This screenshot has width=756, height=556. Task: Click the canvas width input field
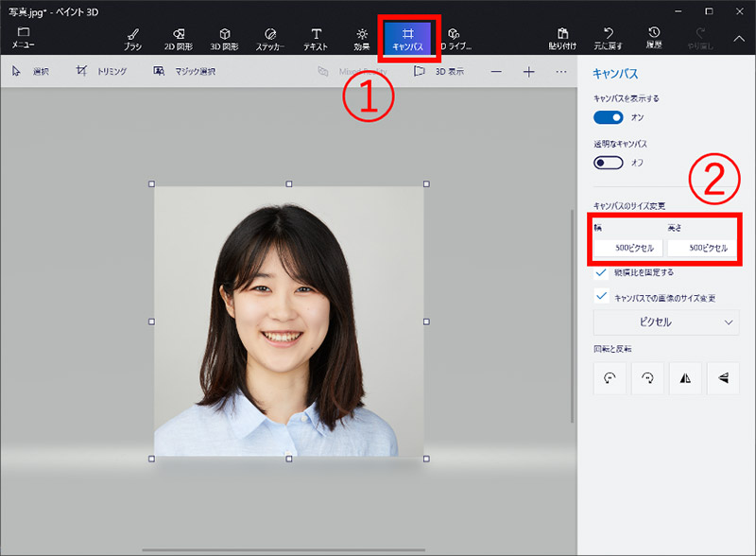[627, 248]
